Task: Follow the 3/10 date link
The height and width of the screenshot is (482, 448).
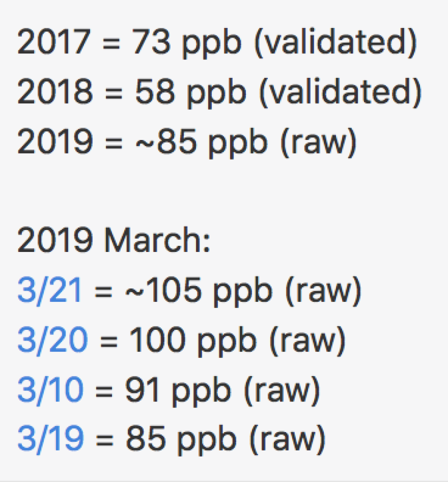Action: click(50, 390)
